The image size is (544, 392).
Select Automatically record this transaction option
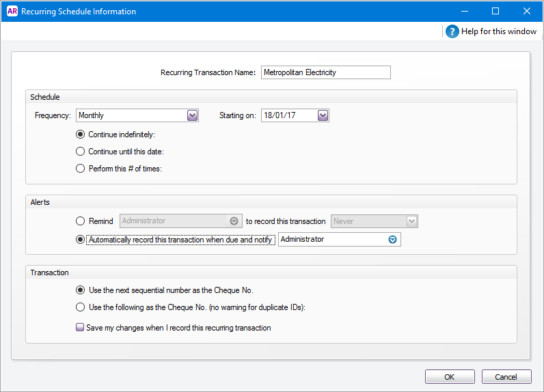(81, 240)
